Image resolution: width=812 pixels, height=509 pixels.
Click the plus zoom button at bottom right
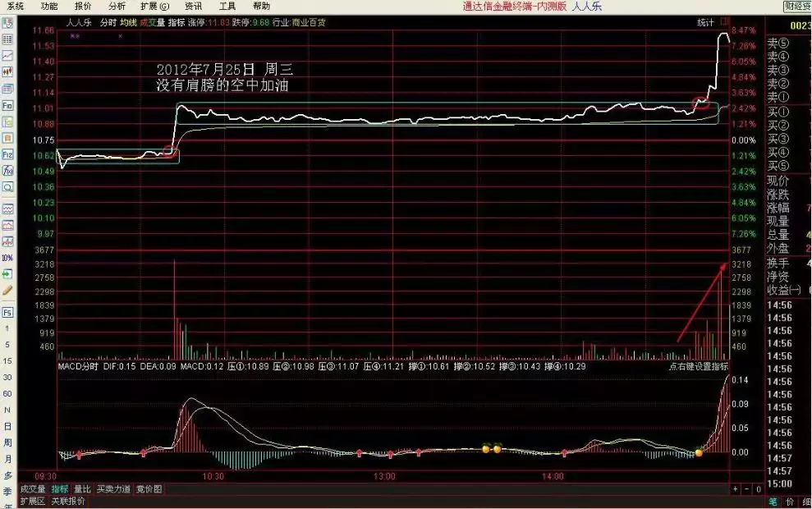tap(736, 488)
